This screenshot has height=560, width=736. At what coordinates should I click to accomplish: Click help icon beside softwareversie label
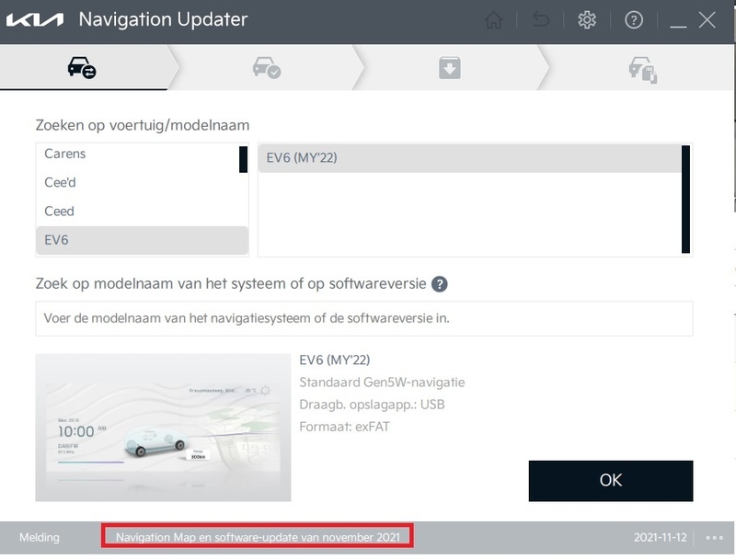tap(440, 284)
